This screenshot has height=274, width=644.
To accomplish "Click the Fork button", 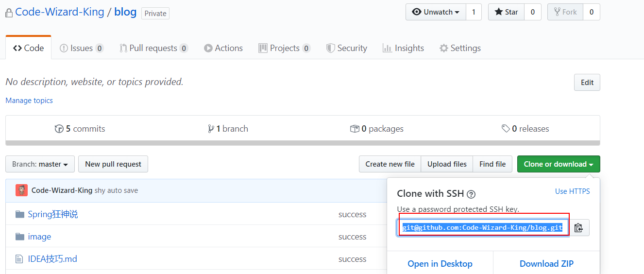I will (565, 12).
